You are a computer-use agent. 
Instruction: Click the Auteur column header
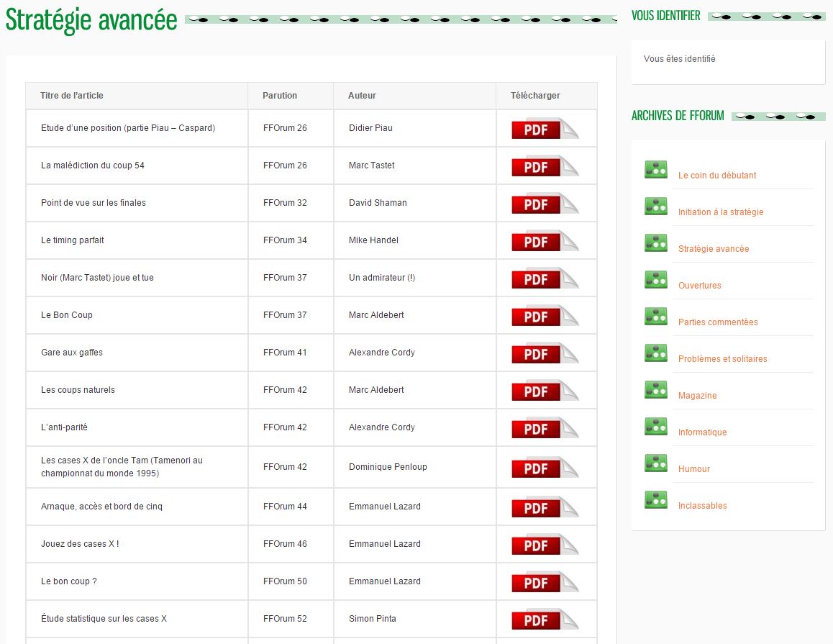pos(362,96)
